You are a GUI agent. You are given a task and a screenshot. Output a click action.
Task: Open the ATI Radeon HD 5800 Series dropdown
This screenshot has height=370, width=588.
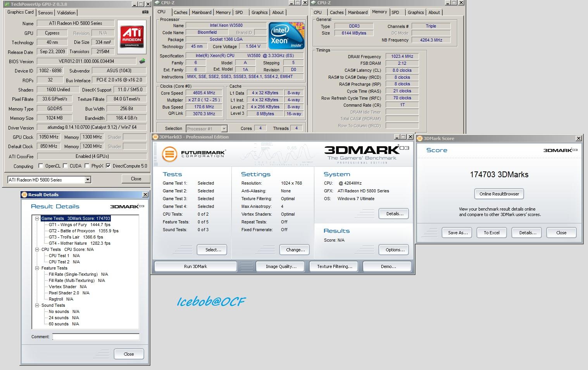click(x=88, y=180)
